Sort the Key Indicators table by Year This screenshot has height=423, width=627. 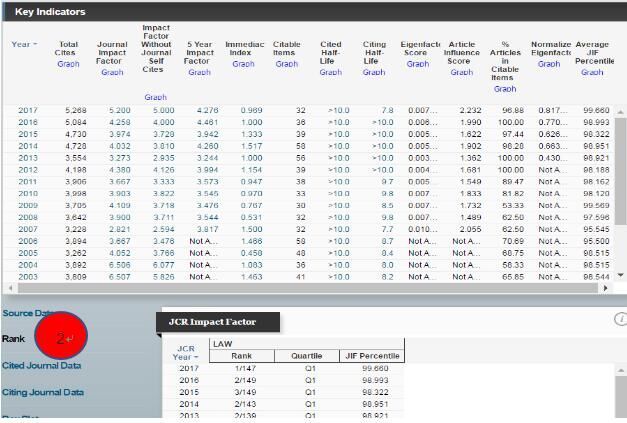click(24, 45)
